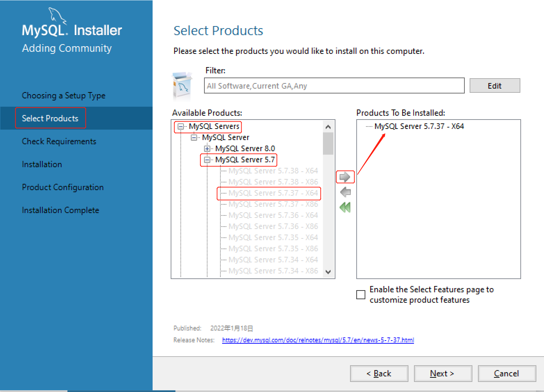The image size is (544, 392).
Task: Click the right arrow to add selected product
Action: point(345,177)
